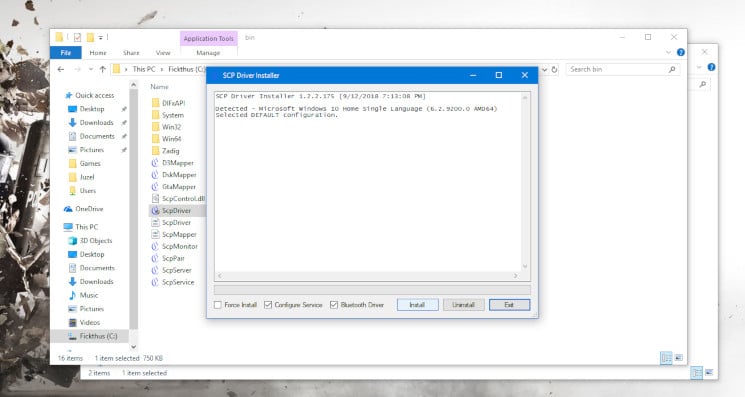Click the New Folder icon in title bar

point(90,37)
